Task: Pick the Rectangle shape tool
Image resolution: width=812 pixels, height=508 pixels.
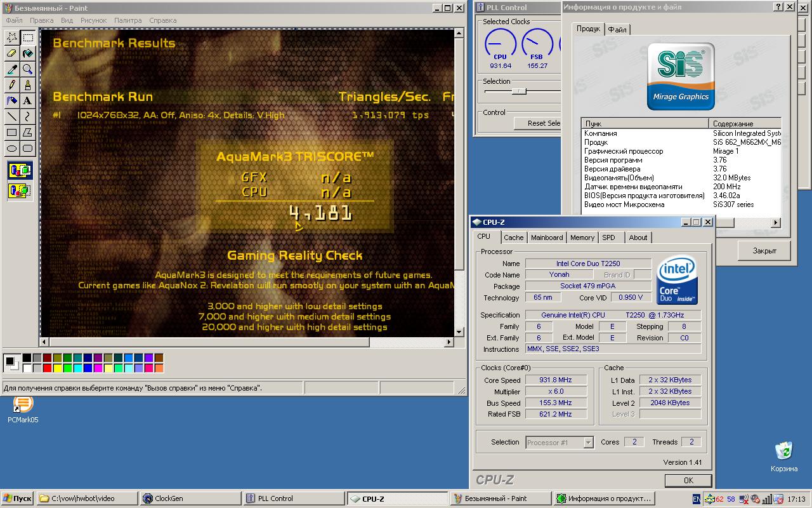Action: pos(11,133)
